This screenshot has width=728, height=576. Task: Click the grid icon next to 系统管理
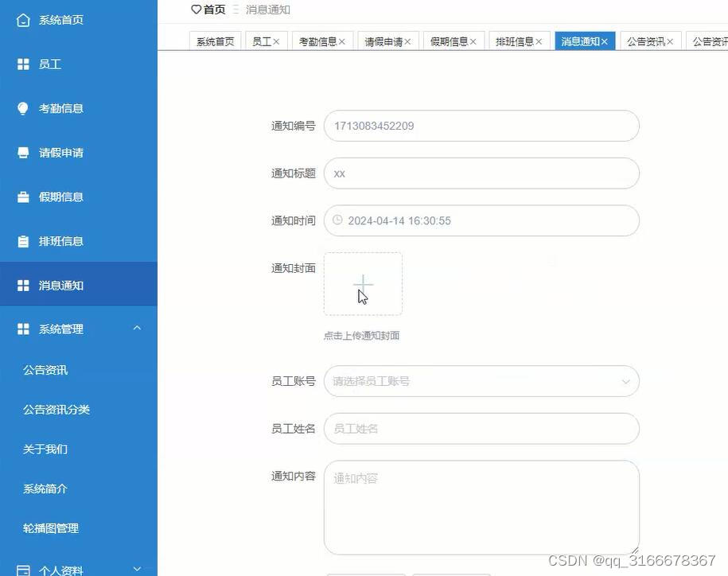click(23, 329)
